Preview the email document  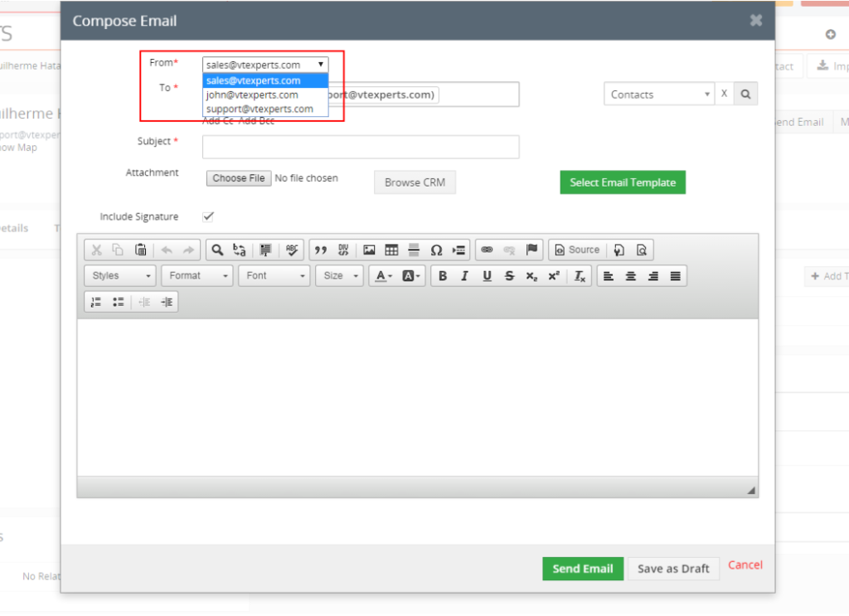click(642, 250)
